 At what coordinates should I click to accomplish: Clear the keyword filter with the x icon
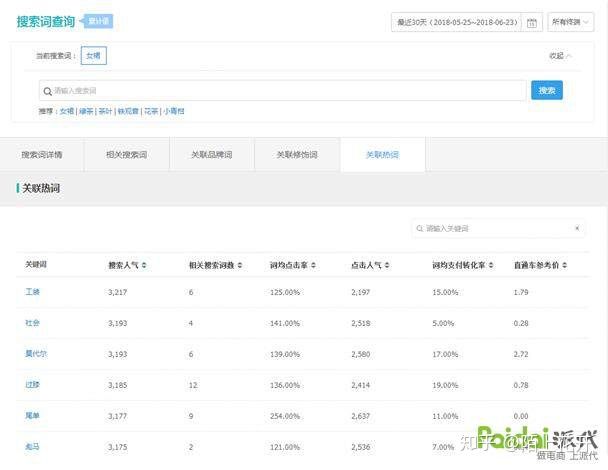pos(577,229)
